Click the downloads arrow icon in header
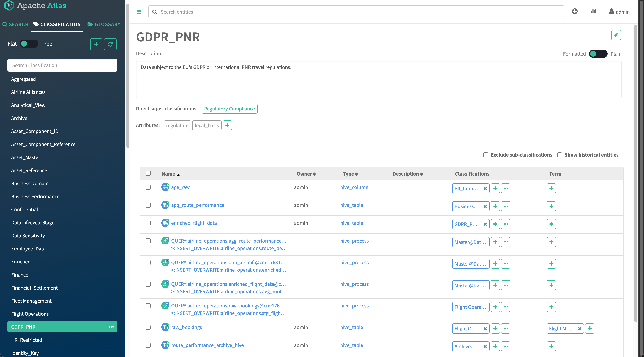Screen dimensions: 644x357 tap(574, 12)
